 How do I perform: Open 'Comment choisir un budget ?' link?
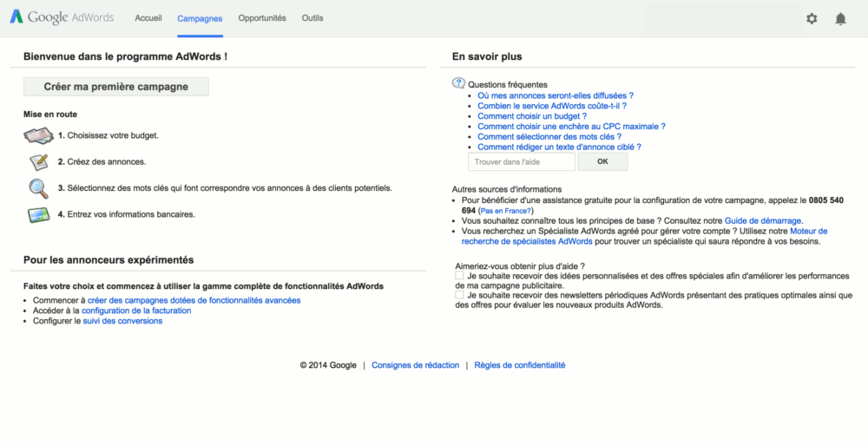[x=532, y=116]
